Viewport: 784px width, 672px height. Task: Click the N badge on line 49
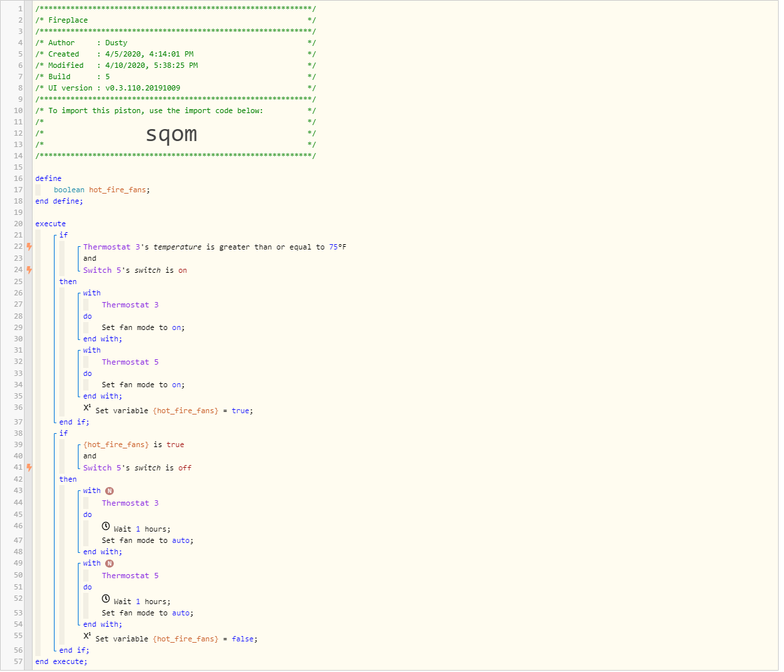click(x=110, y=564)
